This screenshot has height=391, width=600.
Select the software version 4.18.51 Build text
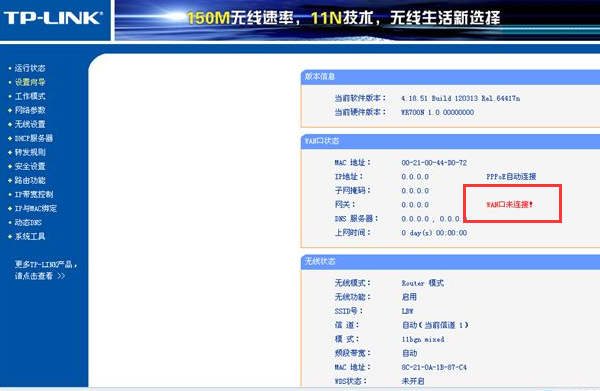click(x=460, y=98)
